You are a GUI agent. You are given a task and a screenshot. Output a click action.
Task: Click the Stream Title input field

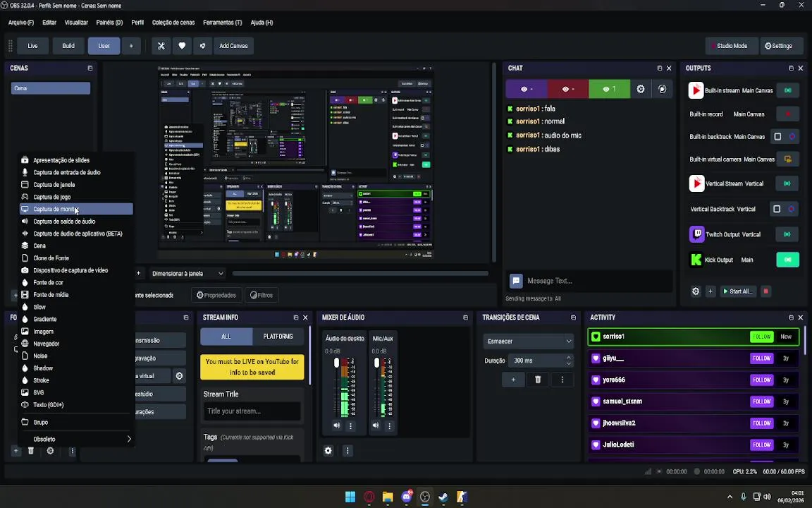click(252, 411)
